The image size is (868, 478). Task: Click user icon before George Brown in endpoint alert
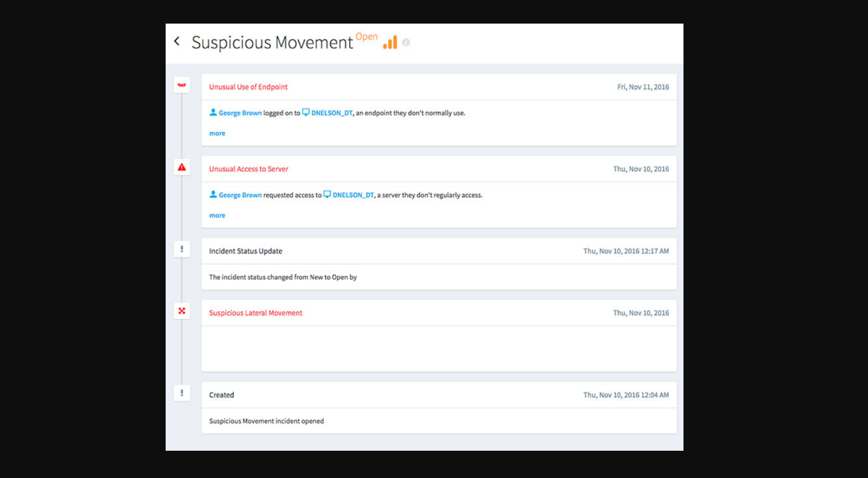(x=213, y=112)
